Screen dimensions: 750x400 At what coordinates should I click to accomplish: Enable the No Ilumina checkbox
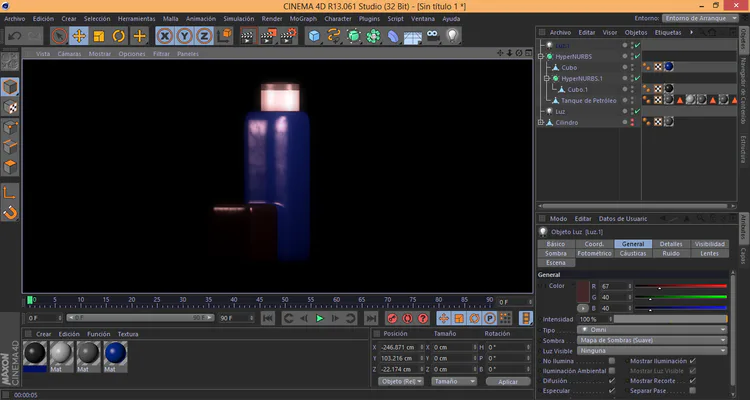click(x=613, y=360)
